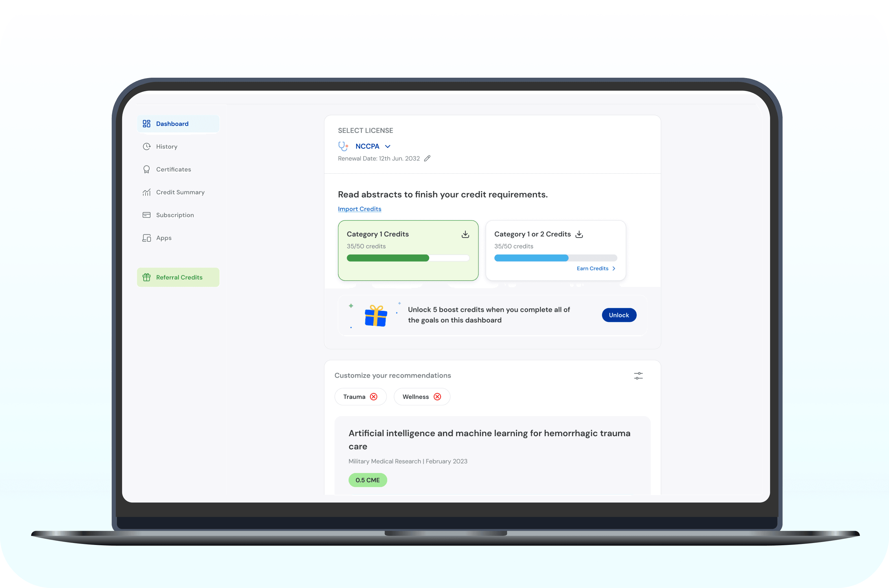This screenshot has width=889, height=588.
Task: Remove the Trauma topic tag
Action: 374,397
